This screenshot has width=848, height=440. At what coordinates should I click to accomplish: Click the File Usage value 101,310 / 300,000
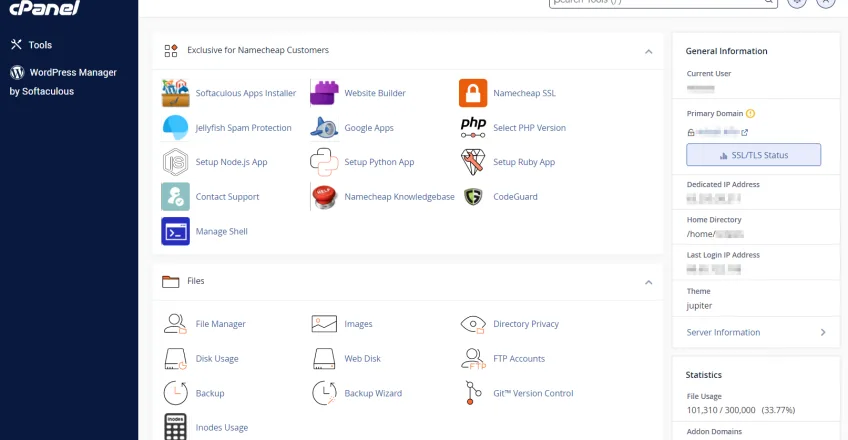point(721,410)
